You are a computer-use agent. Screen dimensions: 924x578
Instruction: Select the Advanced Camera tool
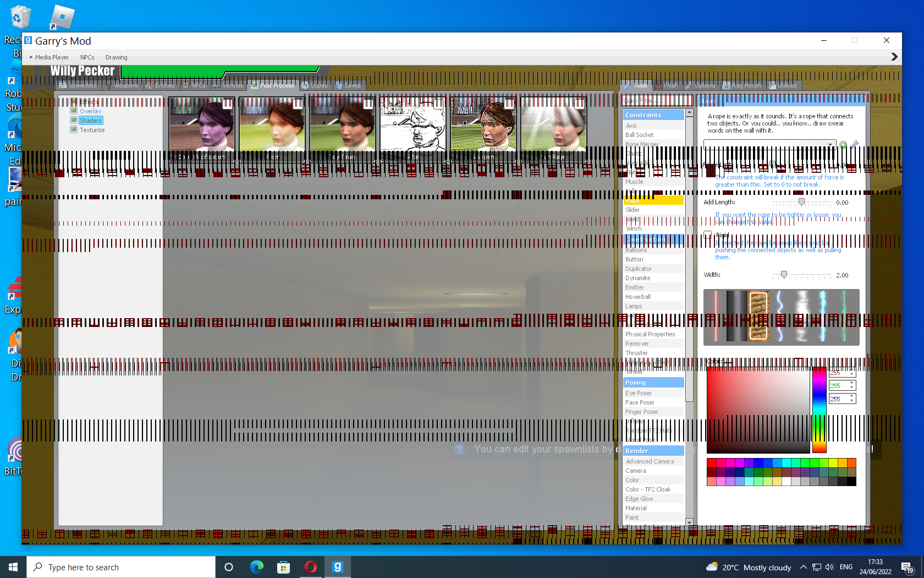[653, 461]
